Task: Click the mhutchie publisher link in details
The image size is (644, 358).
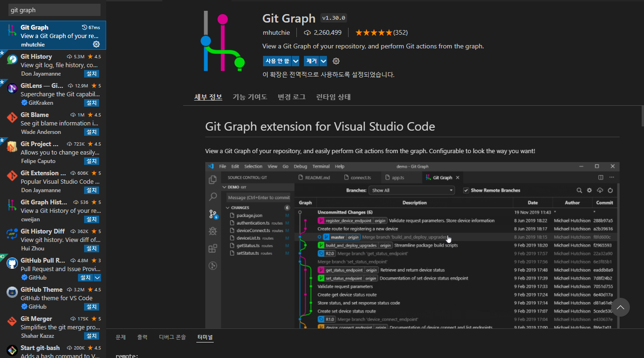Action: [276, 33]
